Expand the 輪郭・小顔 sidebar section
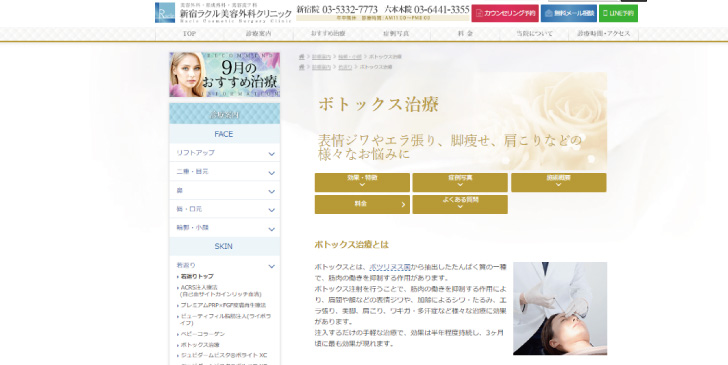The height and width of the screenshot is (365, 728). 225,228
